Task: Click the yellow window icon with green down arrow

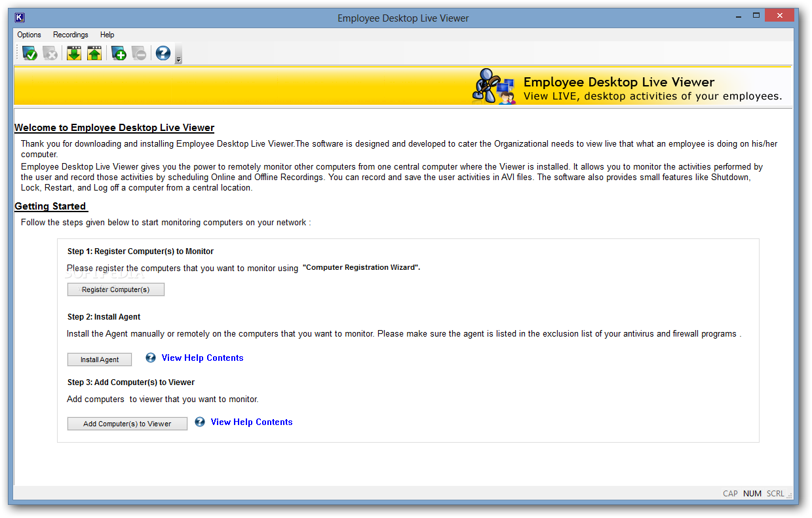Action: (74, 53)
